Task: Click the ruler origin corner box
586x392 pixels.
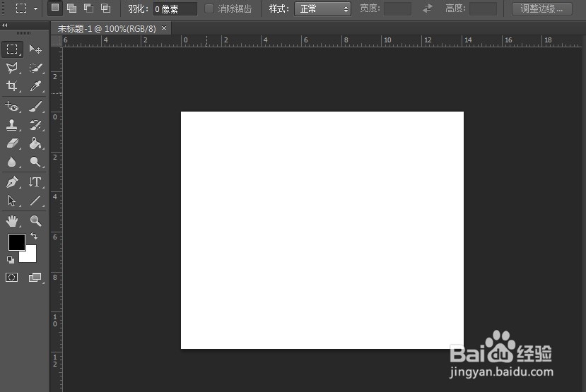Action: tap(57, 41)
